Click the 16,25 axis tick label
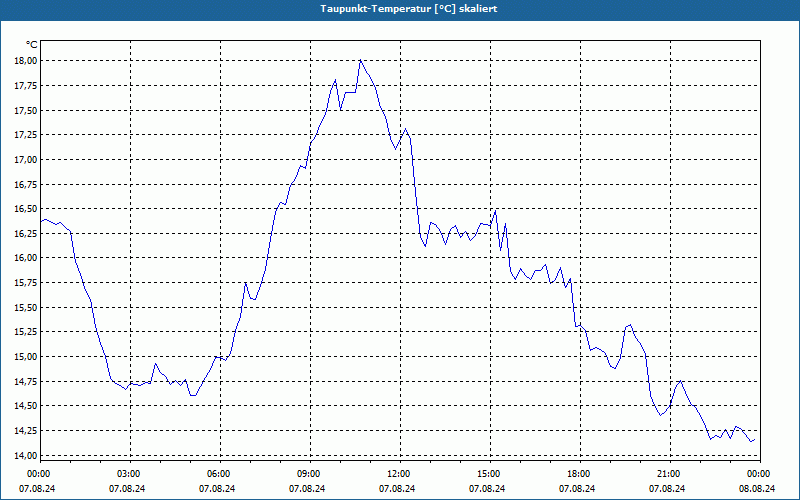Screen dimensions: 800x500 click(27, 234)
